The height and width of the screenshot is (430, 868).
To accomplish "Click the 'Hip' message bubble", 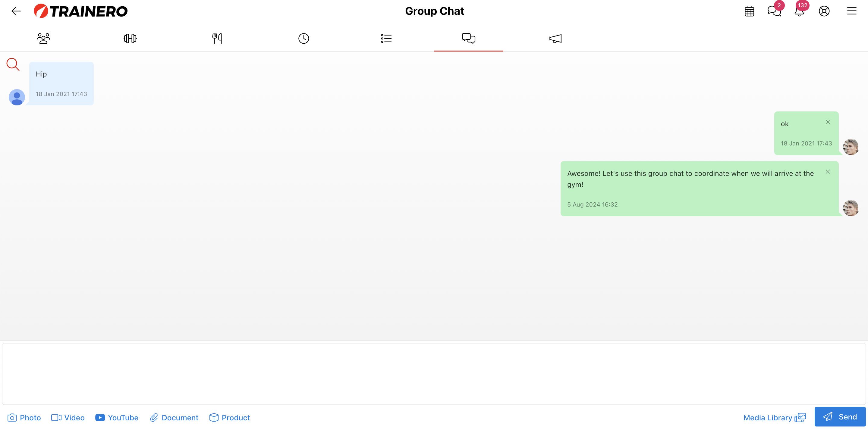I will pyautogui.click(x=61, y=83).
